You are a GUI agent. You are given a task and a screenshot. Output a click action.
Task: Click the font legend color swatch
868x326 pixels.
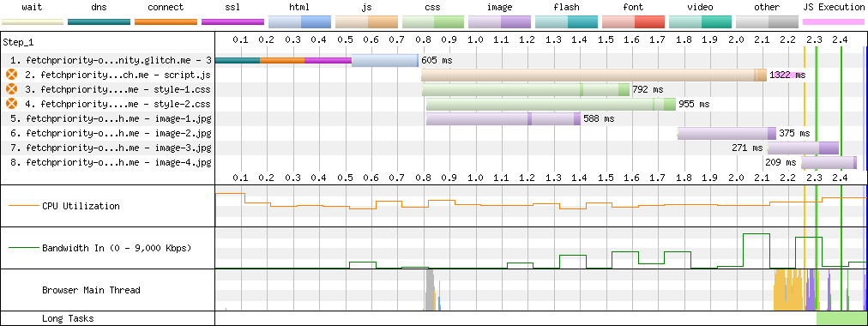(633, 22)
